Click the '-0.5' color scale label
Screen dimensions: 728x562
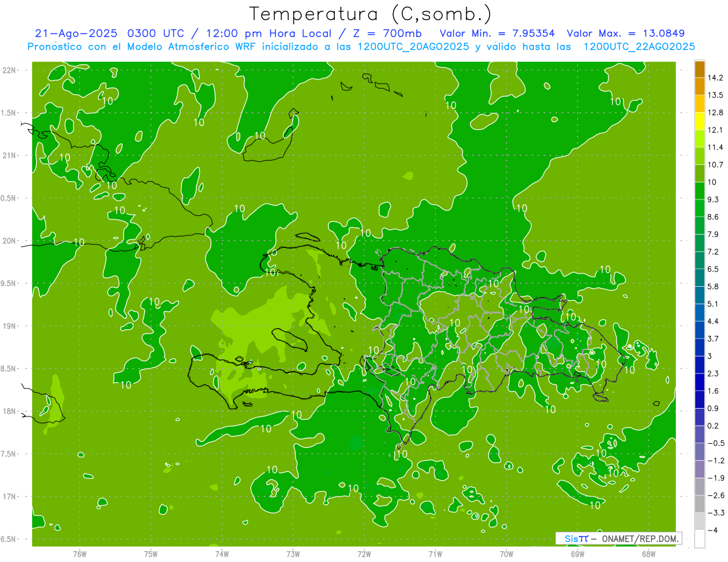click(716, 443)
